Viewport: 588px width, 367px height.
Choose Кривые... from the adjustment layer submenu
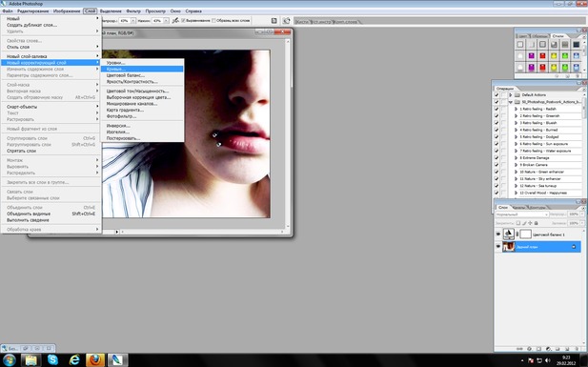click(142, 69)
